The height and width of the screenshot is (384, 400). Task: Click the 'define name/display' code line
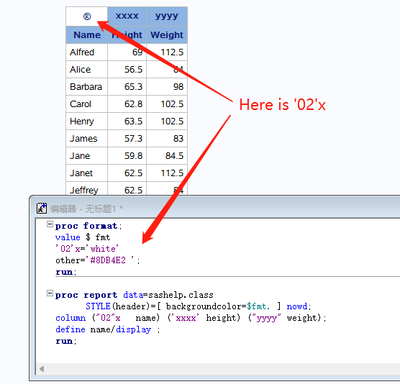point(108,330)
